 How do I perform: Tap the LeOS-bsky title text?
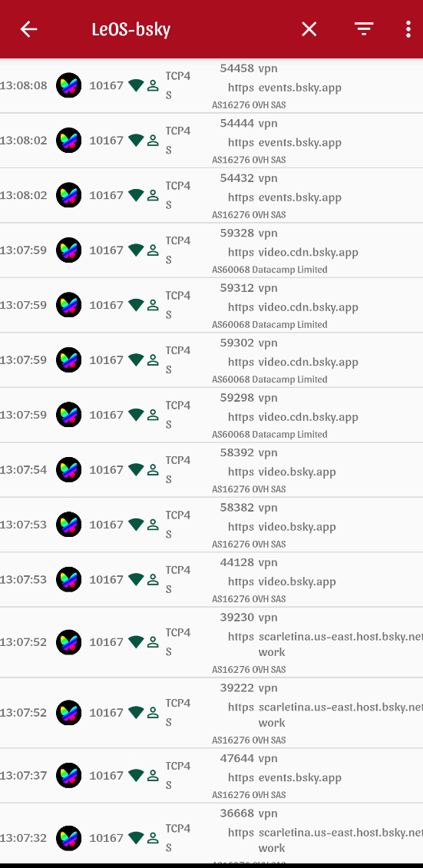(x=131, y=29)
